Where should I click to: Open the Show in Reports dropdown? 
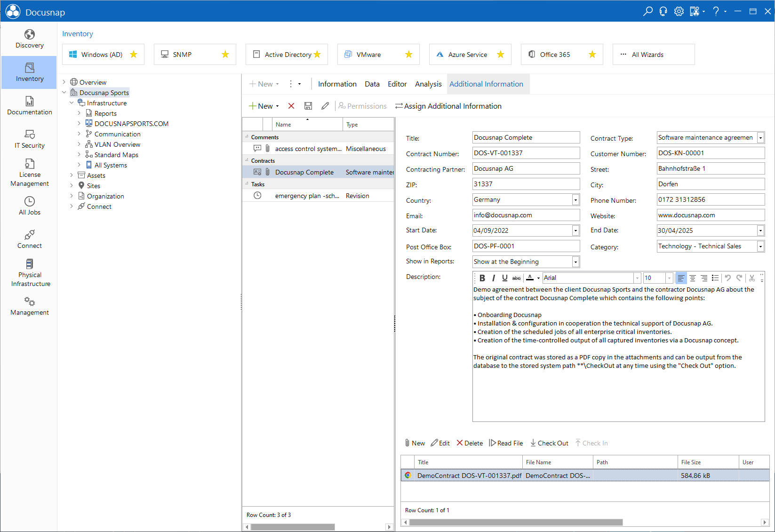pos(575,262)
